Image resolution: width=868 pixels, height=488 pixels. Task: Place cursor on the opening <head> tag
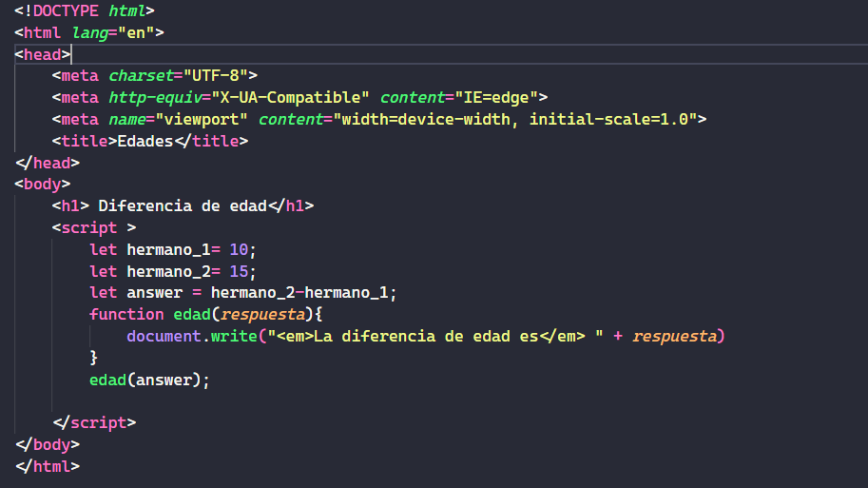(43, 55)
